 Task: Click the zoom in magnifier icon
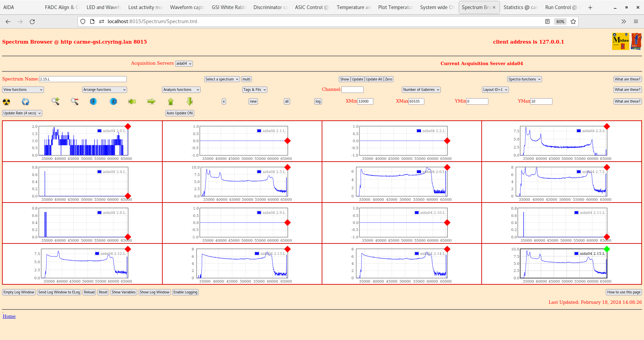55,101
